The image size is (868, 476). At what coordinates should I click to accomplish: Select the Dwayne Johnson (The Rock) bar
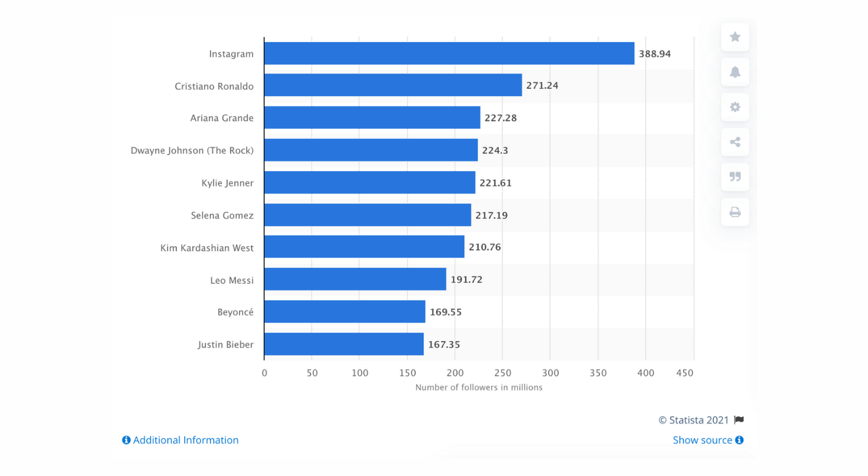coord(371,150)
